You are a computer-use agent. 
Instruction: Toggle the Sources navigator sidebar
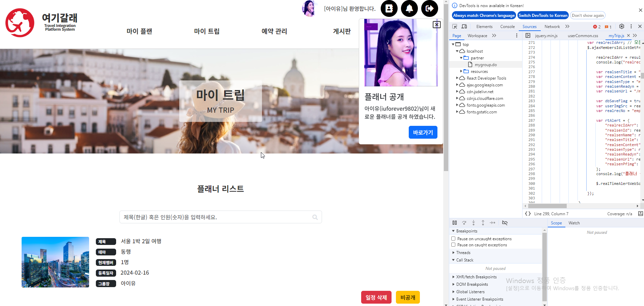click(x=528, y=35)
